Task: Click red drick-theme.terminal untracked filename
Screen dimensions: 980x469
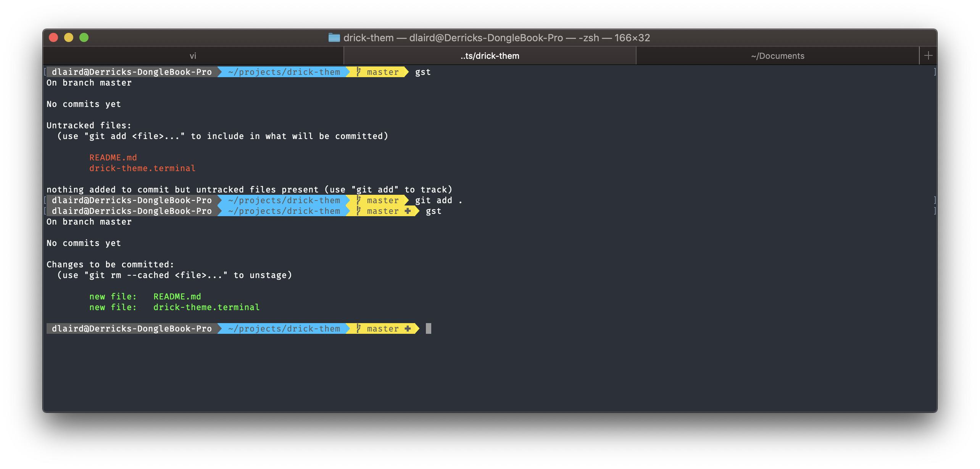Action: coord(142,168)
